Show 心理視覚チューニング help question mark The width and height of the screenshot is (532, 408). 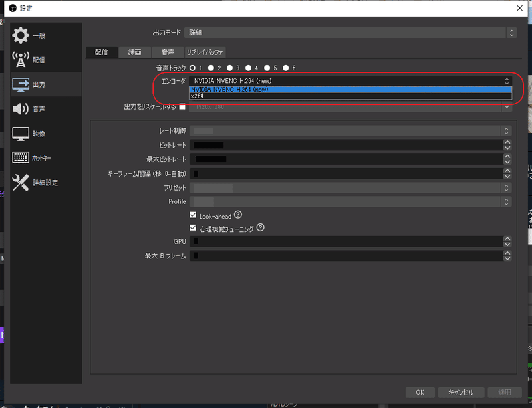point(260,227)
